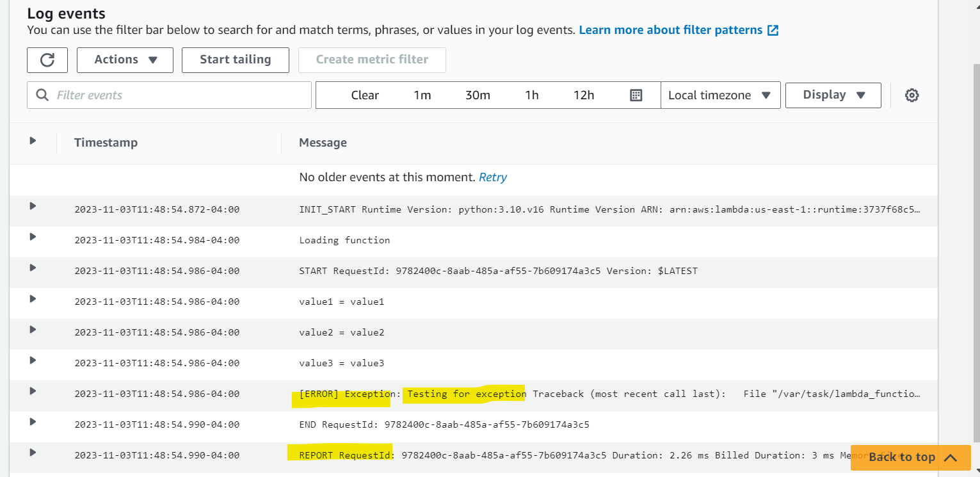Click the INIT_START Runtime Version message
This screenshot has height=477, width=980.
tap(609, 209)
